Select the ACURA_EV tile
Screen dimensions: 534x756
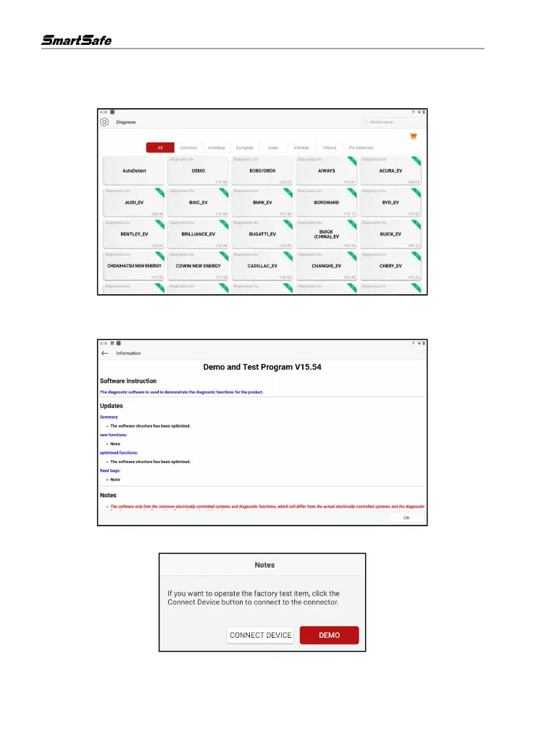(391, 170)
